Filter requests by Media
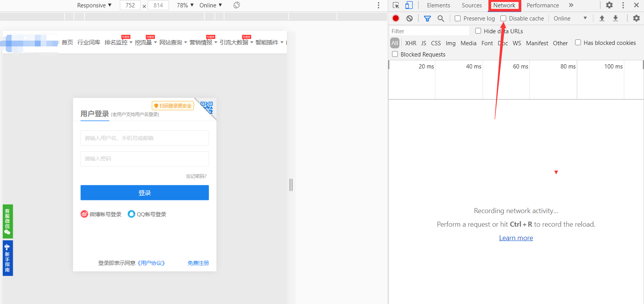Screen dimensions: 644x304 pyautogui.click(x=468, y=43)
